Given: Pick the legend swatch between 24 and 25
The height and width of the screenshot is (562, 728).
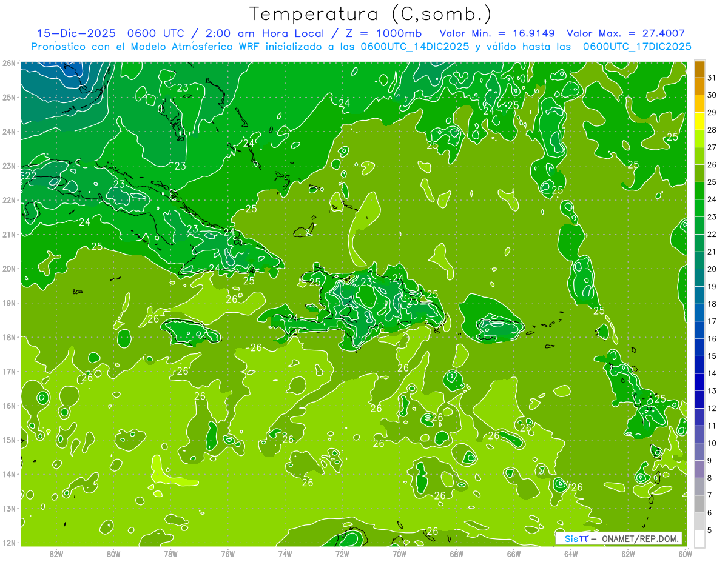Looking at the screenshot, I should coord(699,190).
